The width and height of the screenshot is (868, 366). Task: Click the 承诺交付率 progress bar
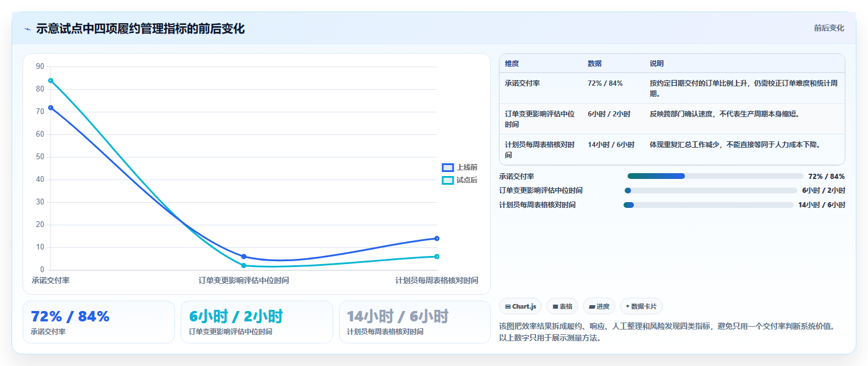pos(715,176)
